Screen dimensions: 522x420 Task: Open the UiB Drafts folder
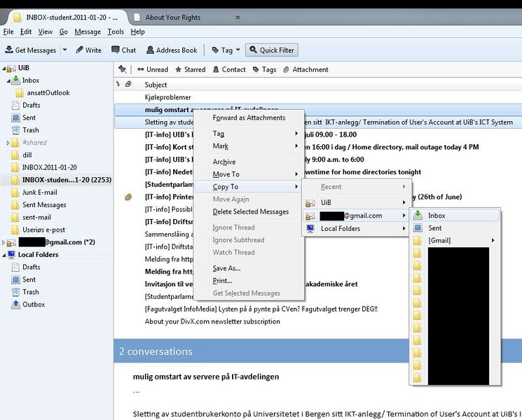click(x=32, y=105)
